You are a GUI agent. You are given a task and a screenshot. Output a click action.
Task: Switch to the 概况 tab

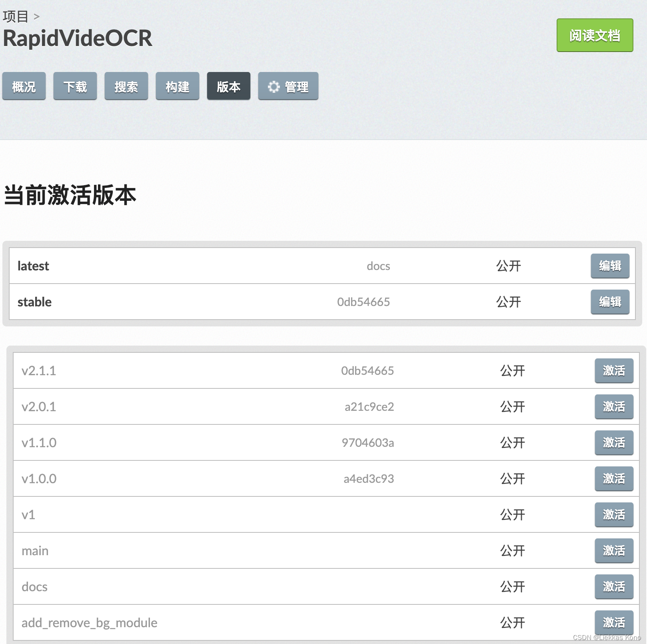(24, 86)
